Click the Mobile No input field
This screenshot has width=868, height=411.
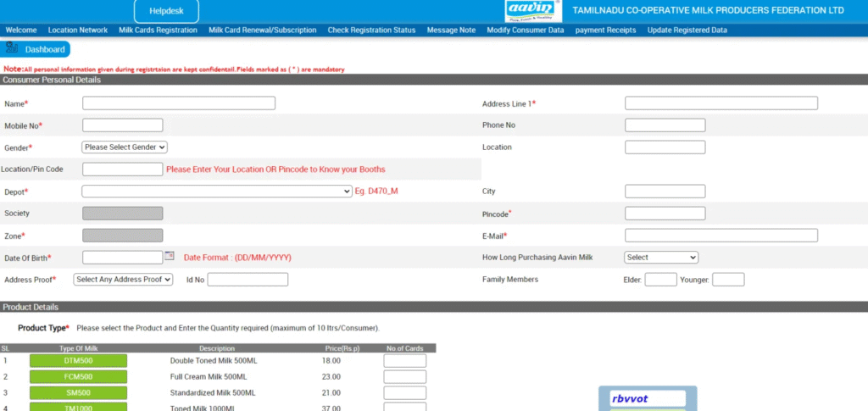point(122,125)
